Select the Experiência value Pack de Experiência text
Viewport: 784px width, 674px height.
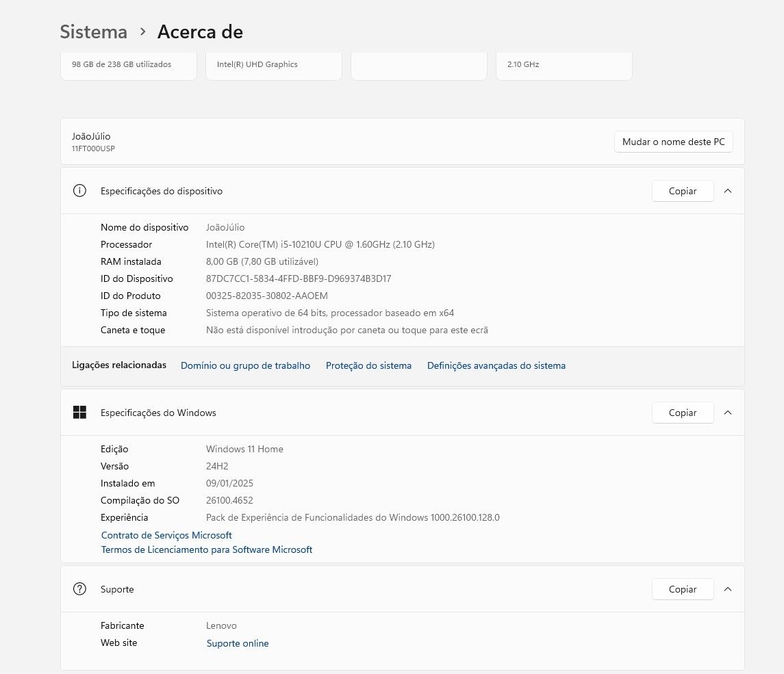353,517
